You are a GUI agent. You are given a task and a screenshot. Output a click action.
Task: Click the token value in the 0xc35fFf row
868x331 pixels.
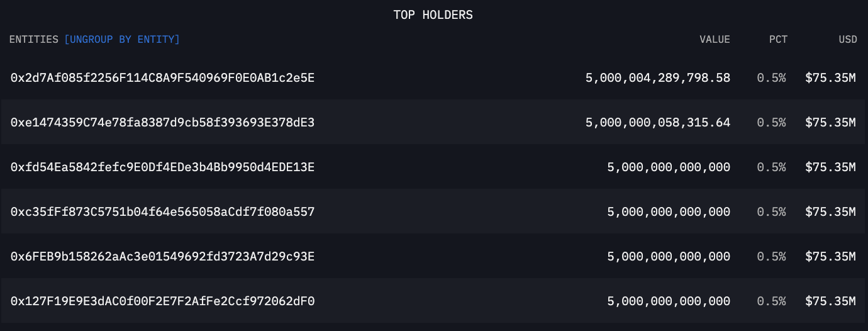(x=669, y=212)
